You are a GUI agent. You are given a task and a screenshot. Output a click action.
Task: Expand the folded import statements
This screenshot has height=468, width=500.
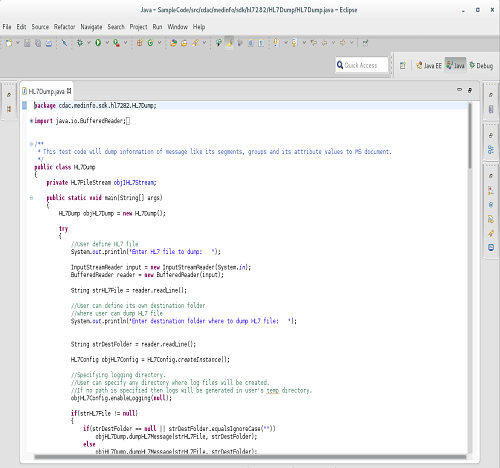tap(31, 121)
